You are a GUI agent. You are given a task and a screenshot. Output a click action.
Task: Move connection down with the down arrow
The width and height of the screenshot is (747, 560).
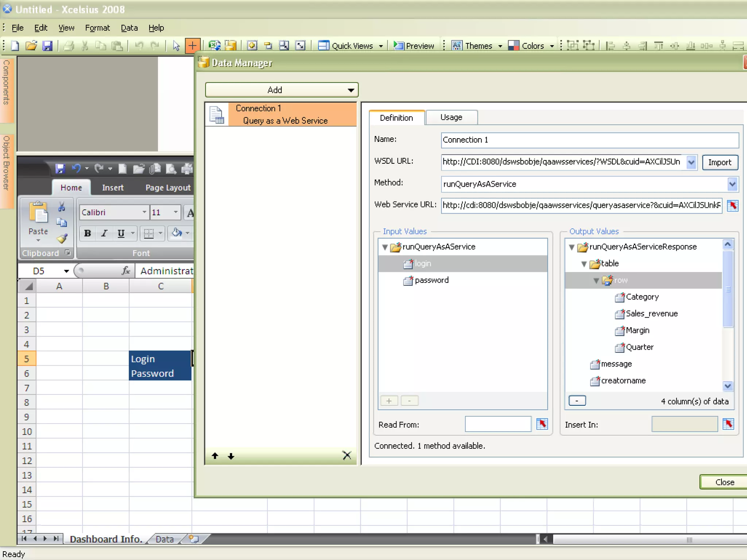click(231, 456)
